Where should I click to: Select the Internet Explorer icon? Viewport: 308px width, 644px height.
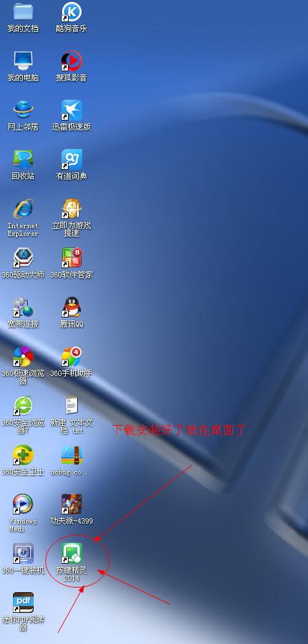pyautogui.click(x=23, y=209)
